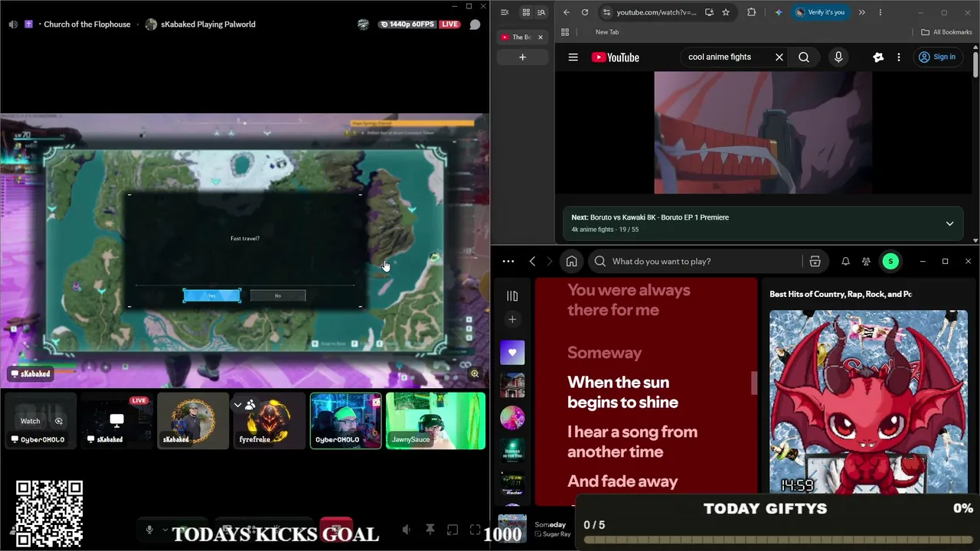This screenshot has width=980, height=551.
Task: Click Yes in Fast travel dialog
Action: [x=212, y=295]
